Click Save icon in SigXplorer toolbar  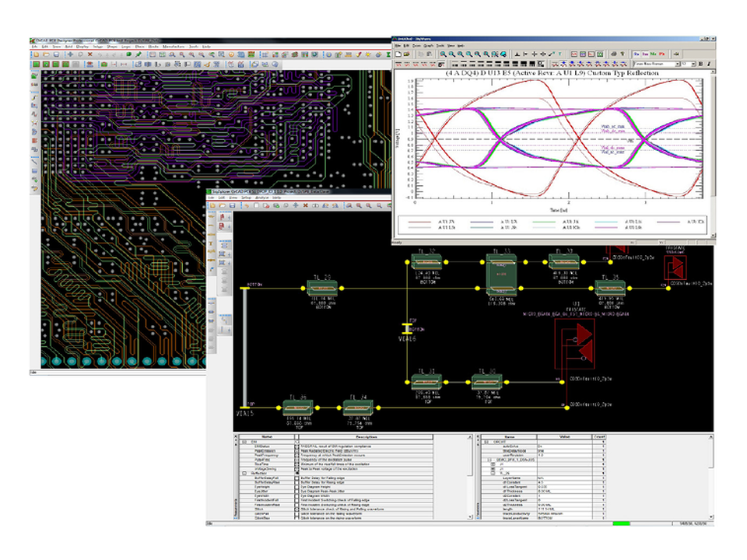point(232,205)
